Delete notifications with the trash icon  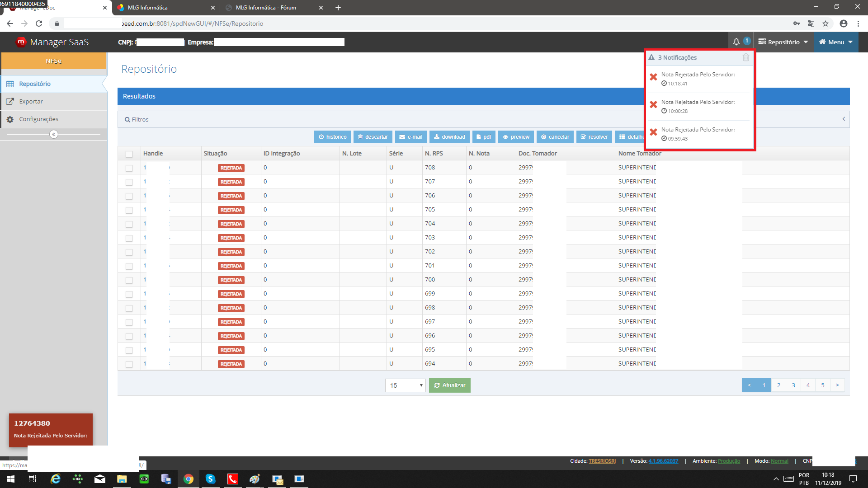tap(746, 57)
